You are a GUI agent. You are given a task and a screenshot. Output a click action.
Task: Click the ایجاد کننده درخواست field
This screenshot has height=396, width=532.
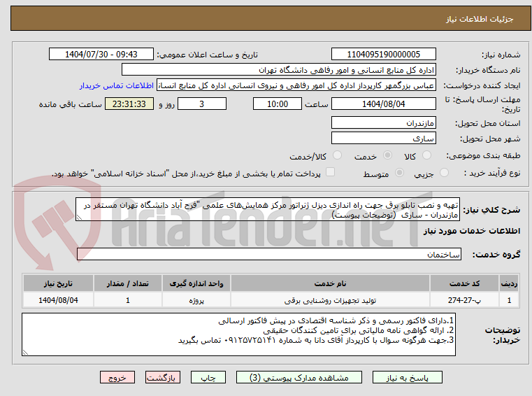click(x=296, y=85)
